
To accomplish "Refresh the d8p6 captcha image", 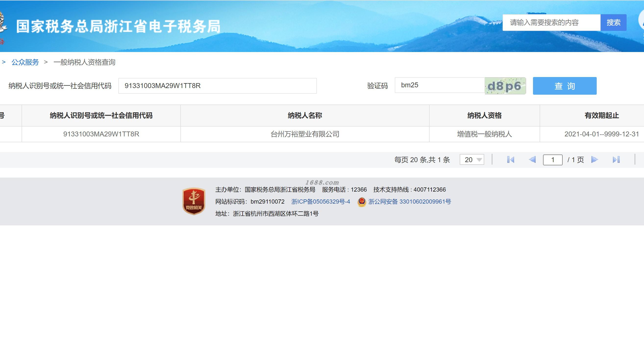I will pos(505,86).
